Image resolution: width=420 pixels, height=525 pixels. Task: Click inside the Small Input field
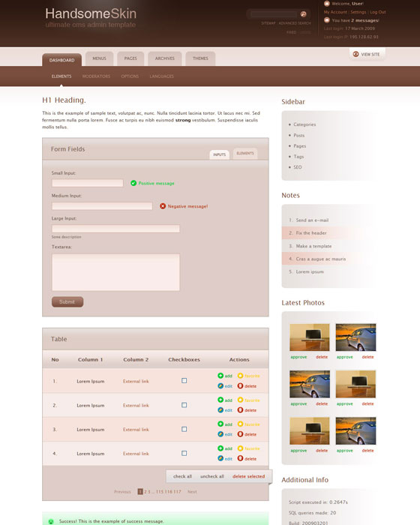point(88,183)
